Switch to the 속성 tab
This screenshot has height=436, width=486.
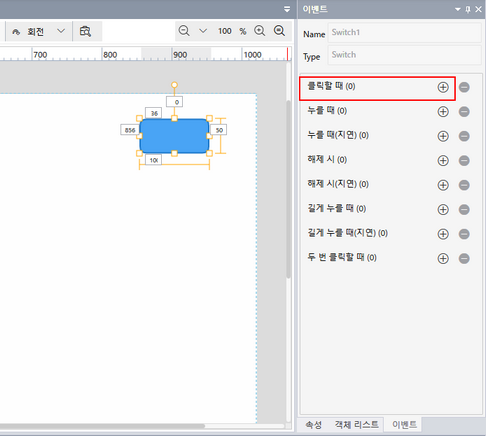[x=314, y=425]
